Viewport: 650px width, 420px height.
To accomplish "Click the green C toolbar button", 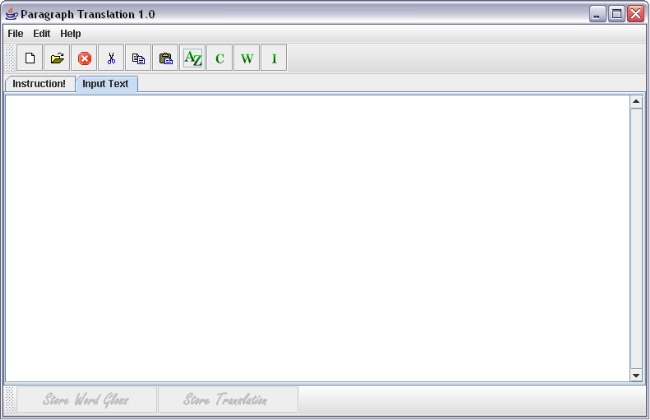I will pos(219,58).
